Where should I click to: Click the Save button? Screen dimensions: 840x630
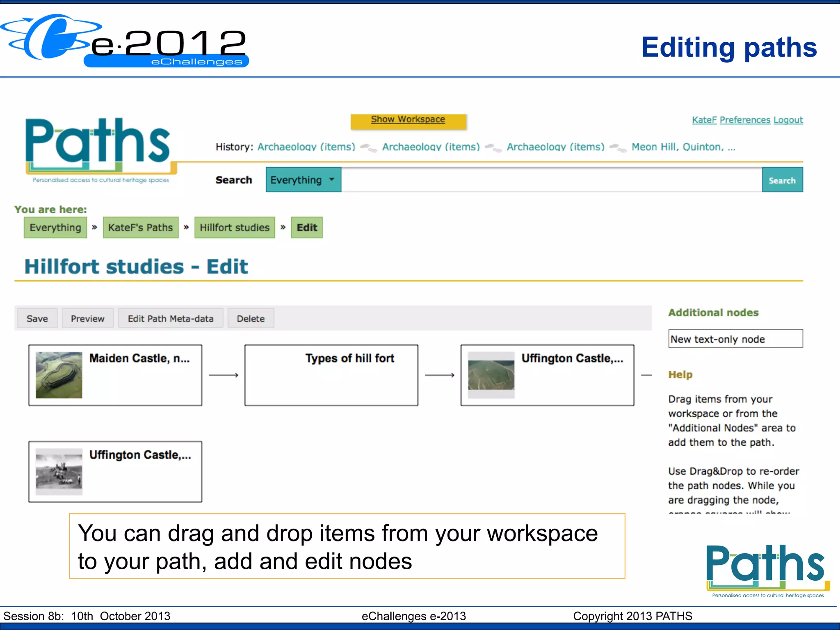coord(37,318)
